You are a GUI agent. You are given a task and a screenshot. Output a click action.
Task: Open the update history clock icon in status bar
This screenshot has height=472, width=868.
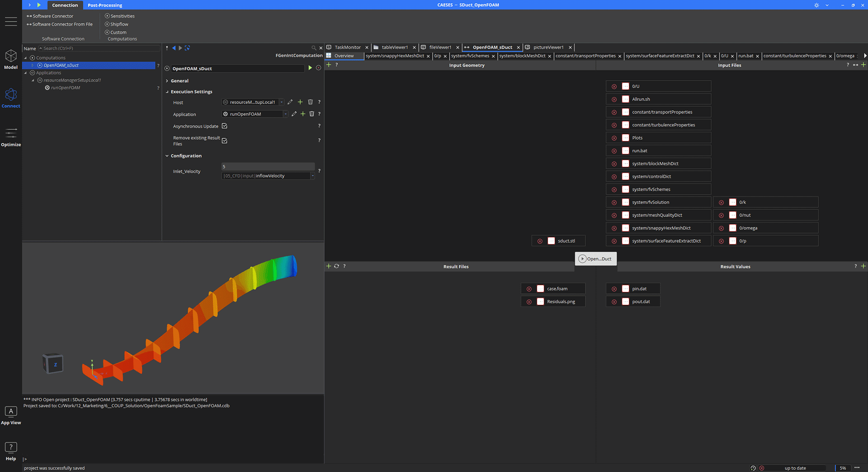pos(753,468)
